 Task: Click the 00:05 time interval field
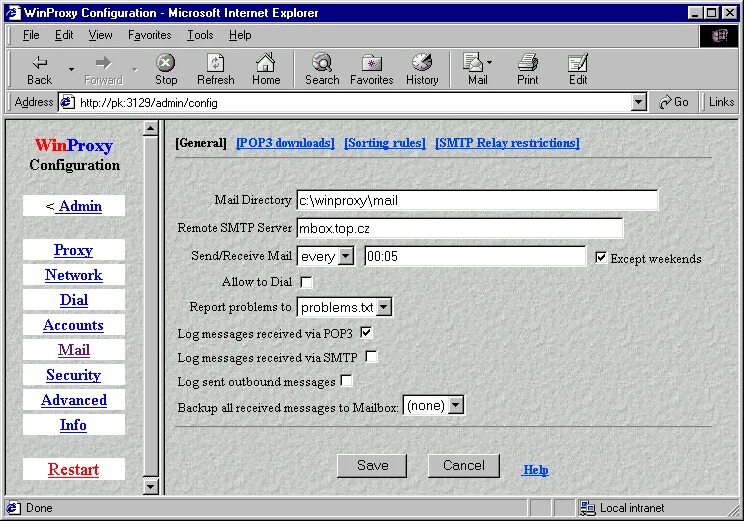pos(475,257)
